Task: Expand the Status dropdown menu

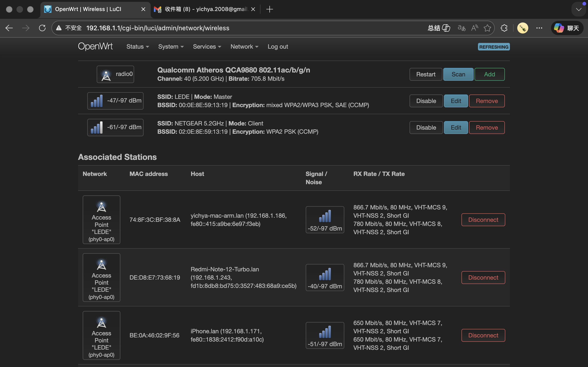Action: [x=138, y=47]
